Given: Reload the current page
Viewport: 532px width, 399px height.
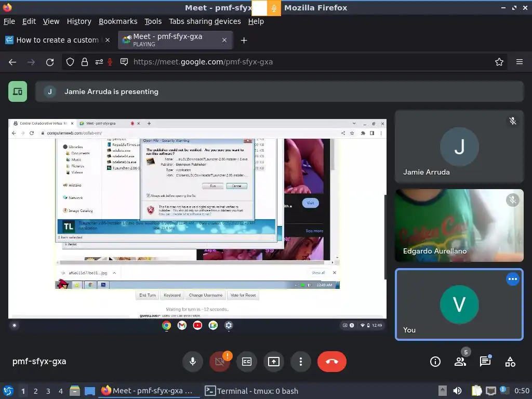Looking at the screenshot, I should (x=50, y=62).
